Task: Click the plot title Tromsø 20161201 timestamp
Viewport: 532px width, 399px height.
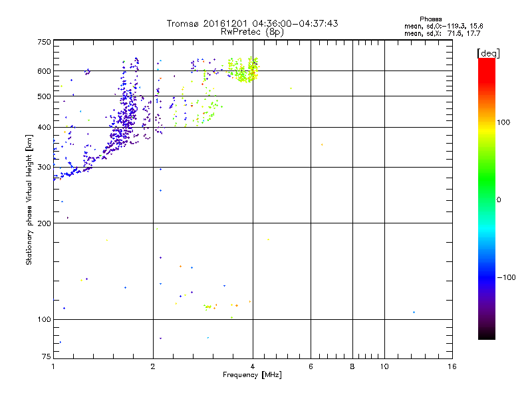Action: click(x=252, y=23)
